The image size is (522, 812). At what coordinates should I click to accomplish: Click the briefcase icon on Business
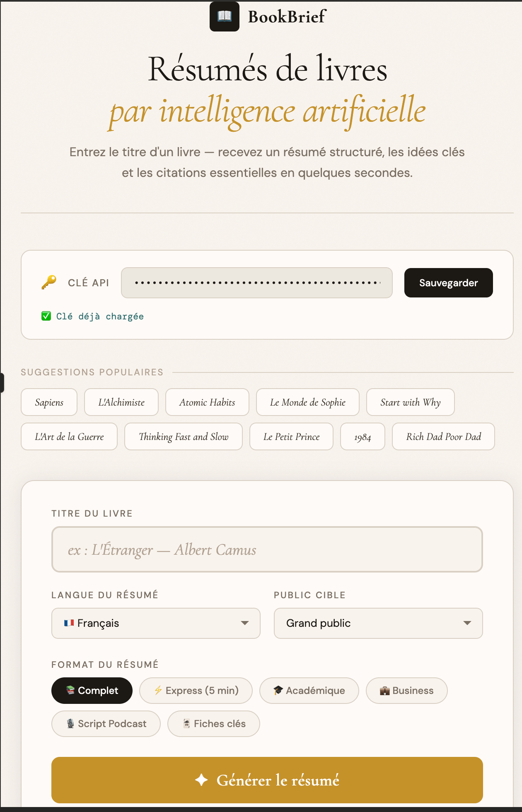coord(384,691)
